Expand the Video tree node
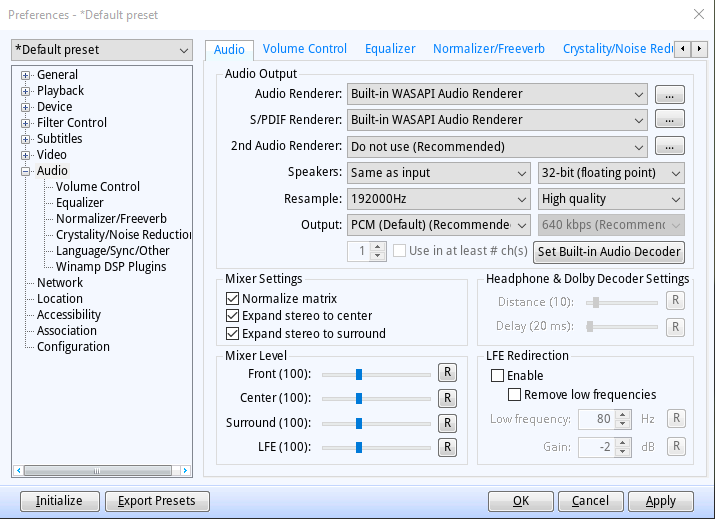This screenshot has width=715, height=519. (x=26, y=155)
